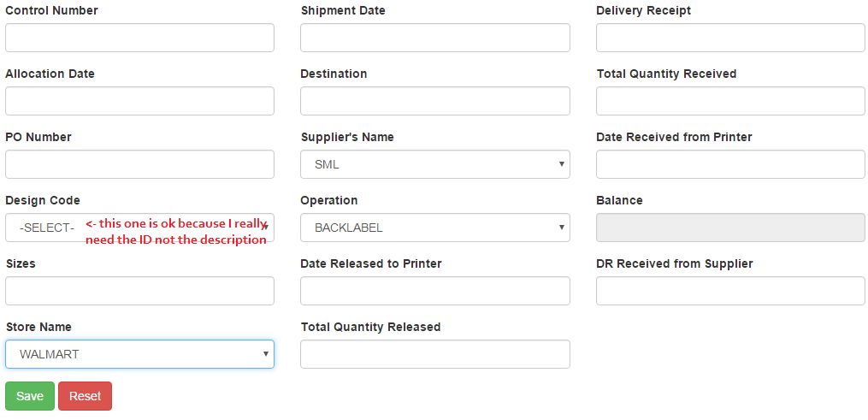868x420 pixels.
Task: Open the Design Code select dropdown
Action: [x=139, y=228]
